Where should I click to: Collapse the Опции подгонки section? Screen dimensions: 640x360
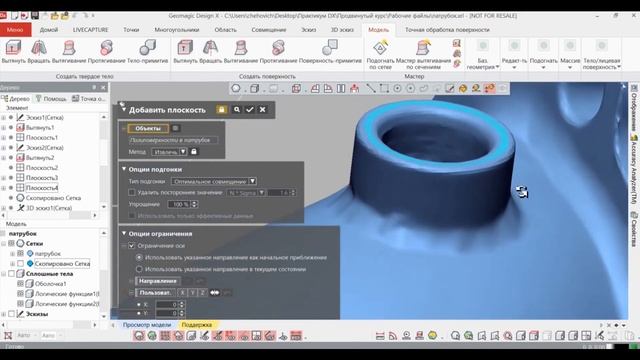pos(124,169)
